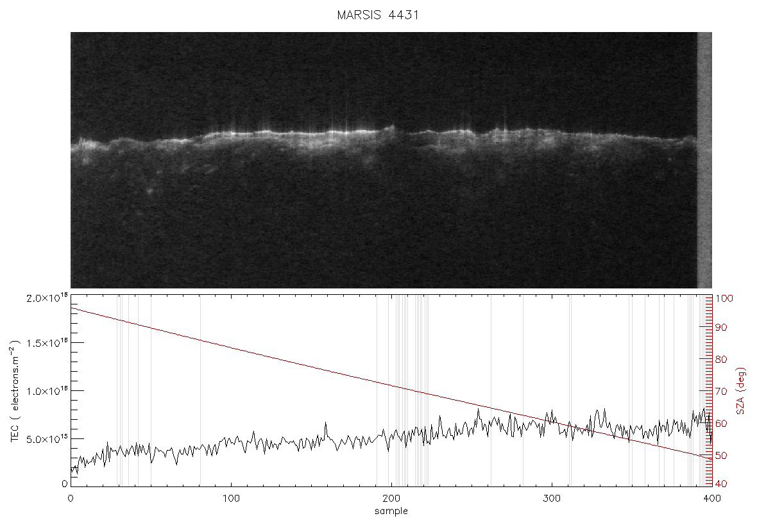Image resolution: width=757 pixels, height=532 pixels.
Task: Select x-axis tick label 300
Action: pyautogui.click(x=552, y=498)
